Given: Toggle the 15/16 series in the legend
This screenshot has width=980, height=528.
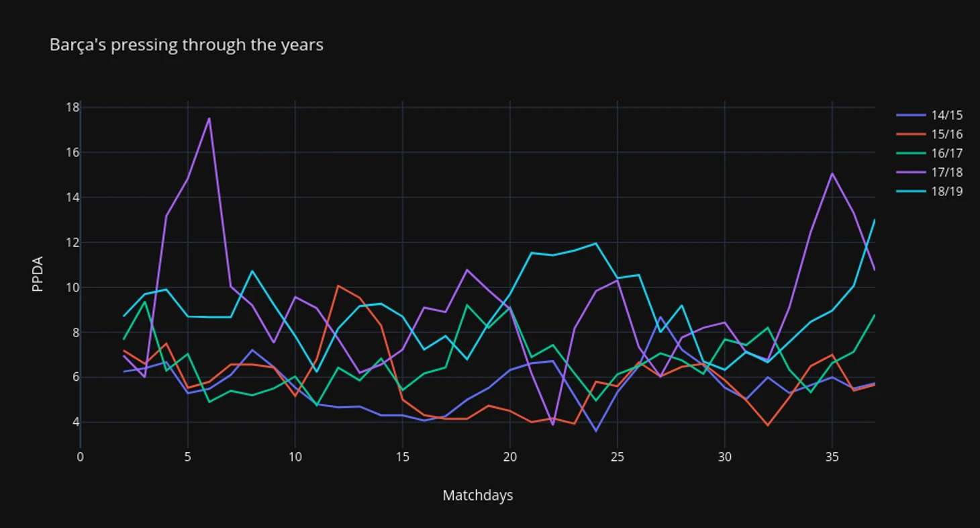Looking at the screenshot, I should [930, 134].
